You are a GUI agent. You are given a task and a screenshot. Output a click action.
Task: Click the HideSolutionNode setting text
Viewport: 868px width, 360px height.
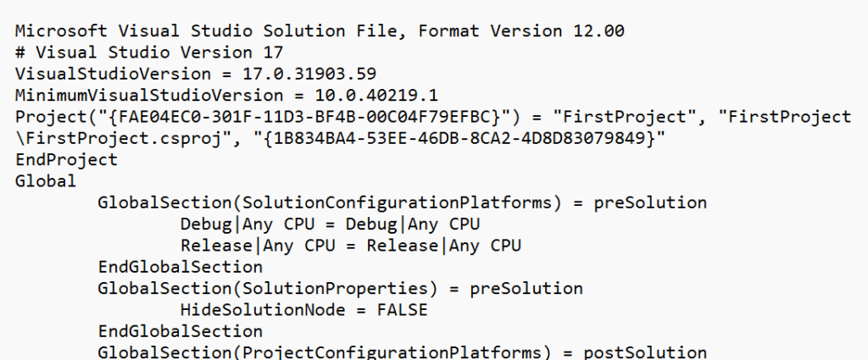click(x=263, y=310)
